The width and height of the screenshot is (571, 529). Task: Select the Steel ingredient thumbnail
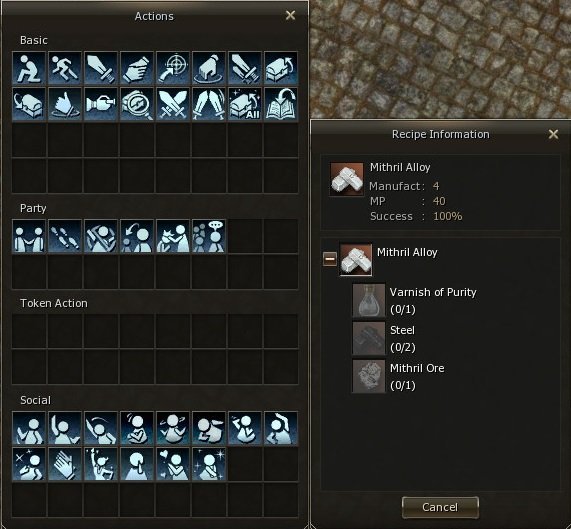(369, 339)
